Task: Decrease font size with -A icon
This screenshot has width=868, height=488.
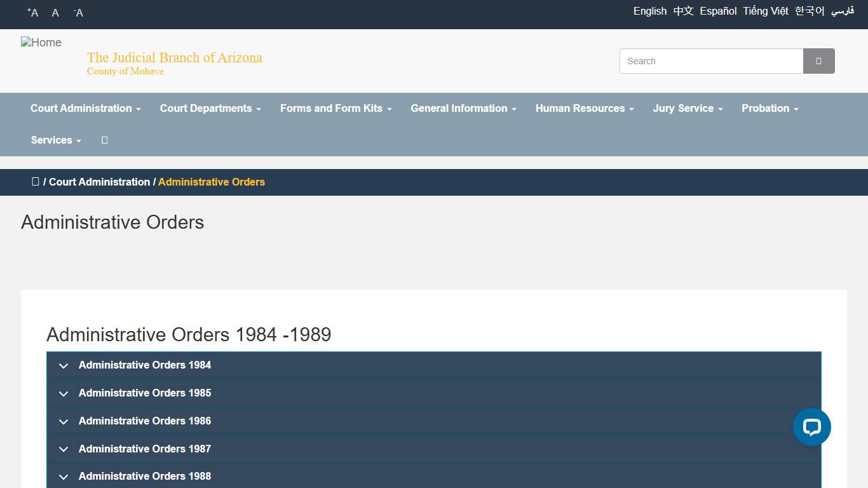Action: click(78, 13)
